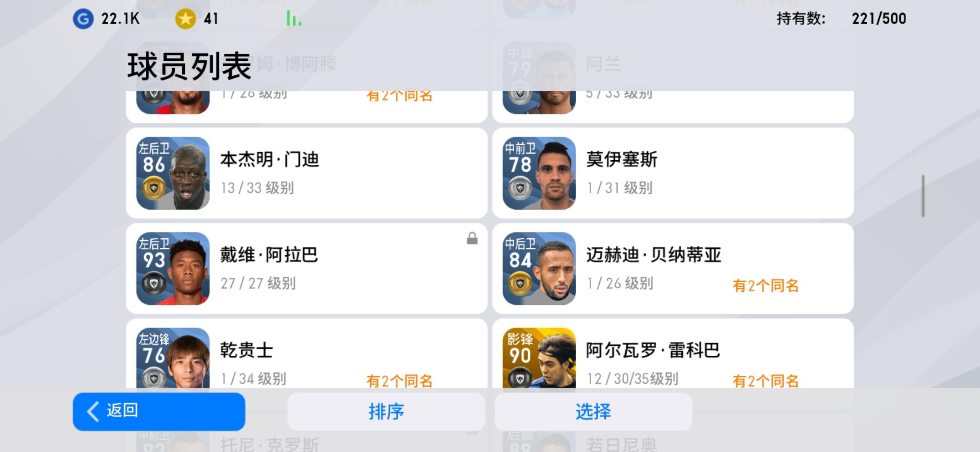
Task: Tap the blue GP coin icon
Action: pos(83,19)
